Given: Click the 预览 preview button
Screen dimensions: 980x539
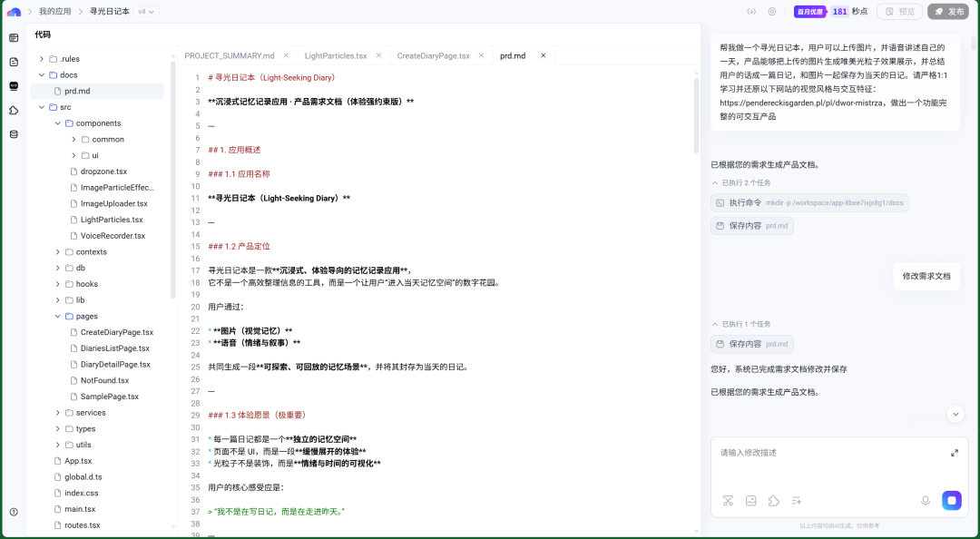Looking at the screenshot, I should 900,11.
